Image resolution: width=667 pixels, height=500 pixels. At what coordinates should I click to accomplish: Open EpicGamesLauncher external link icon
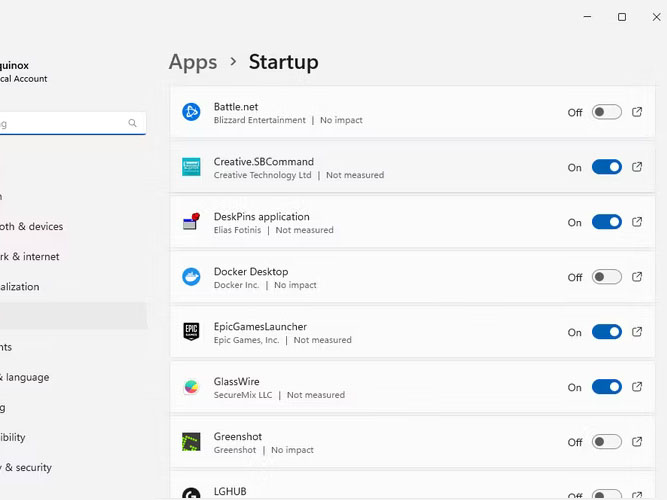[637, 332]
